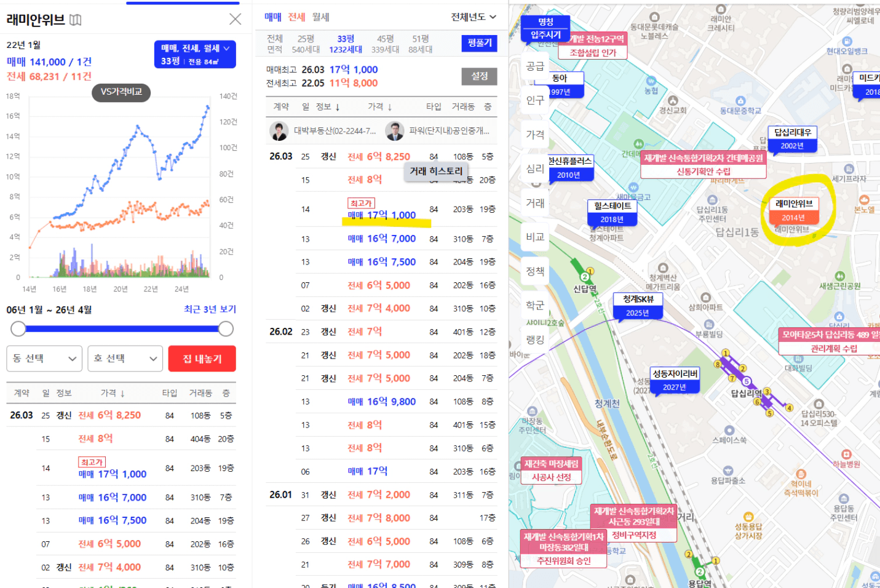Select the 전세 tab
The height and width of the screenshot is (588, 880).
click(x=296, y=17)
